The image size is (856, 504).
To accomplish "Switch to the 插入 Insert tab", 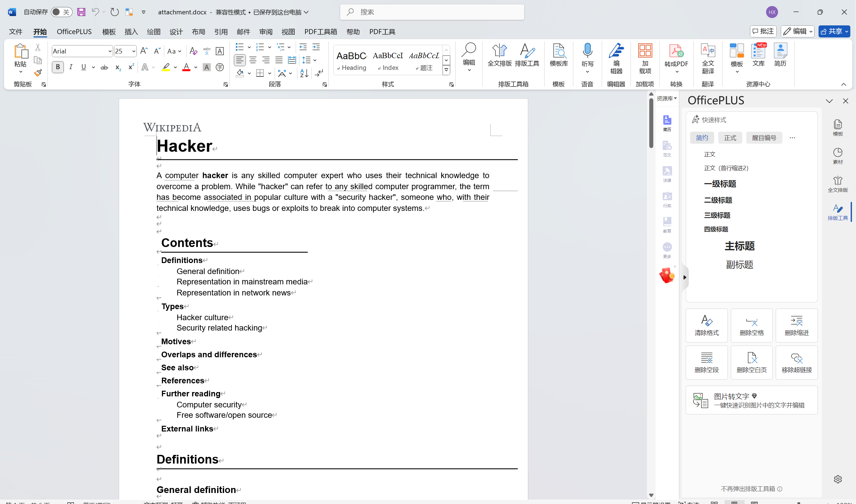I will click(x=131, y=32).
